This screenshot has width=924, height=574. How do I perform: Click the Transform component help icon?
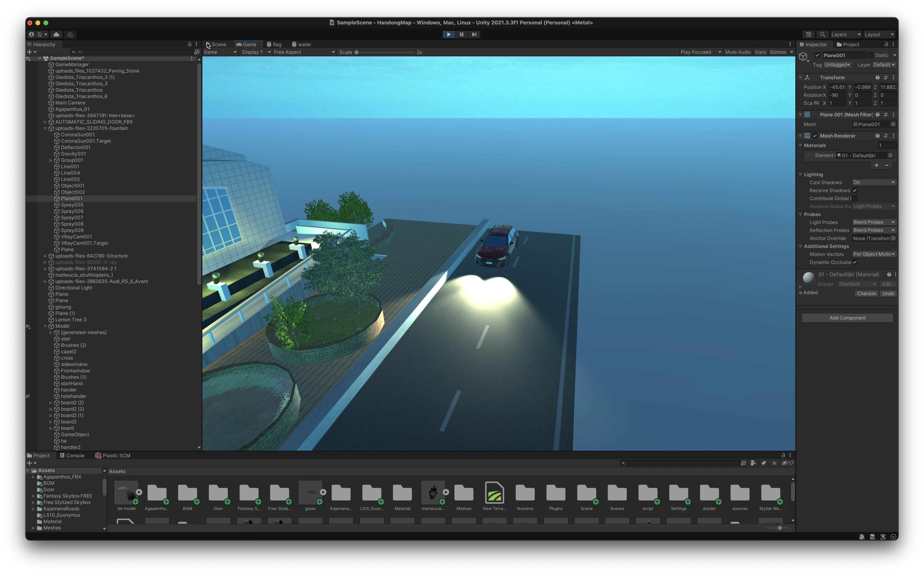coord(878,77)
